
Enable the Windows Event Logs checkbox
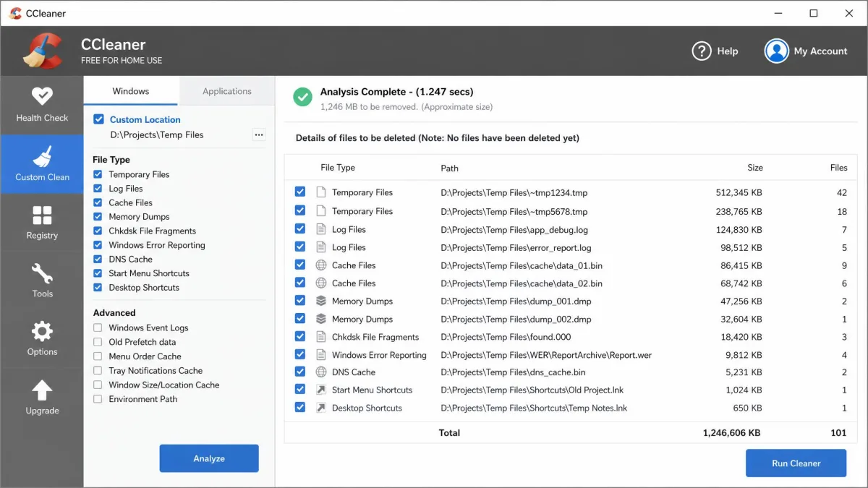[98, 328]
